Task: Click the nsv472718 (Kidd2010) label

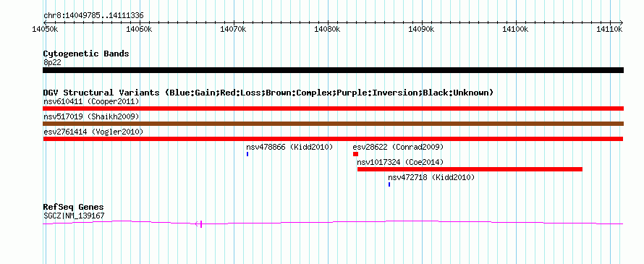Action: [x=431, y=177]
